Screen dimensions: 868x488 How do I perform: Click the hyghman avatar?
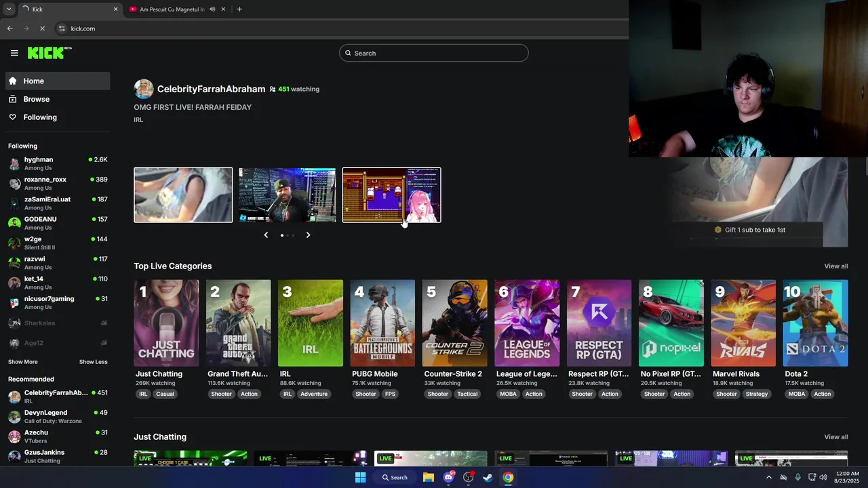coord(14,163)
